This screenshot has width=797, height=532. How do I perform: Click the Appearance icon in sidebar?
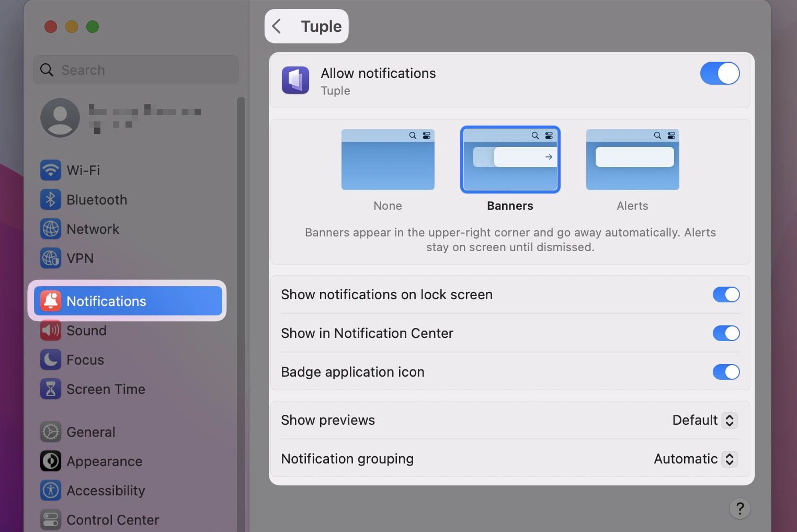coord(51,461)
